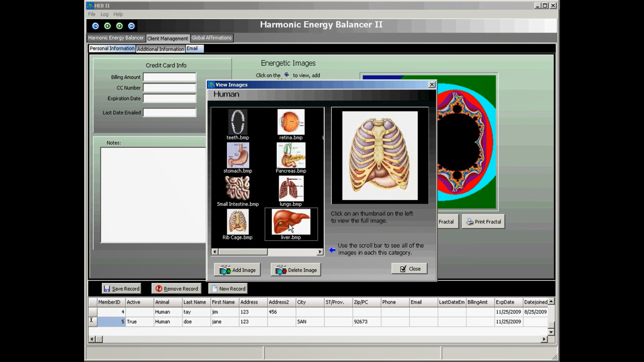Go to next record with forward arrow
This screenshot has height=362, width=644.
[119, 26]
